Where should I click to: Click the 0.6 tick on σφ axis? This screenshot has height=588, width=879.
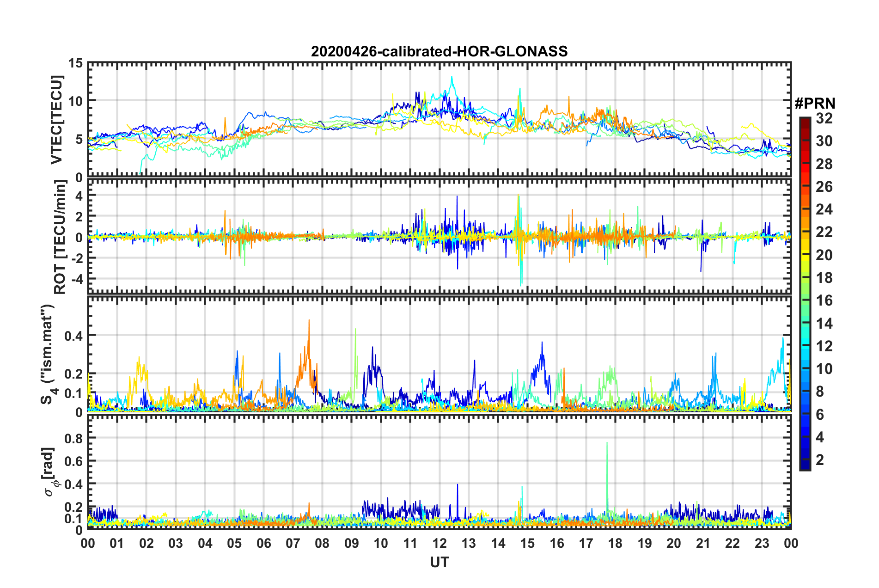[74, 461]
